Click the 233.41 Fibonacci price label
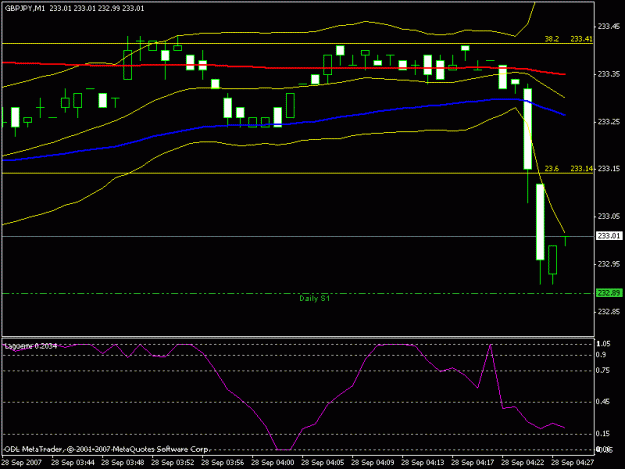The image size is (625, 469). [582, 39]
